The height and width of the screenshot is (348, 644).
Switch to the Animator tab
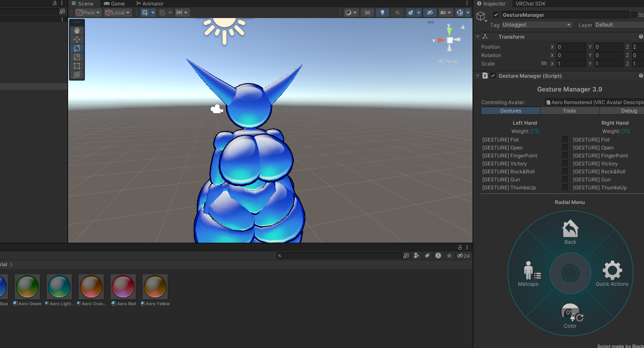(x=150, y=3)
